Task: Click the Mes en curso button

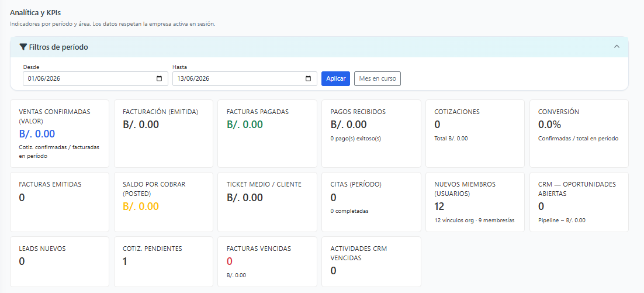Action: [x=378, y=78]
